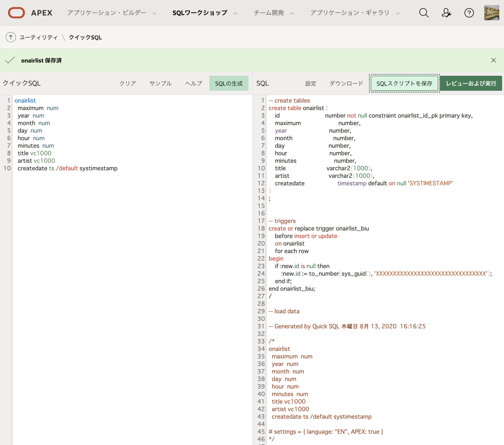504x445 pixels.
Task: Click the SQLの生成 button
Action: tap(228, 83)
